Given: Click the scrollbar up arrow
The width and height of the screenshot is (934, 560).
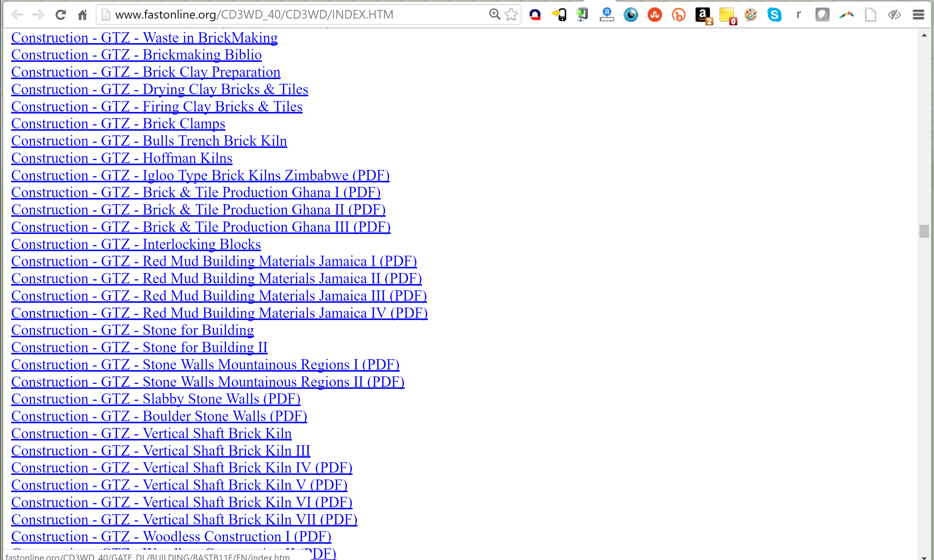Looking at the screenshot, I should [924, 35].
